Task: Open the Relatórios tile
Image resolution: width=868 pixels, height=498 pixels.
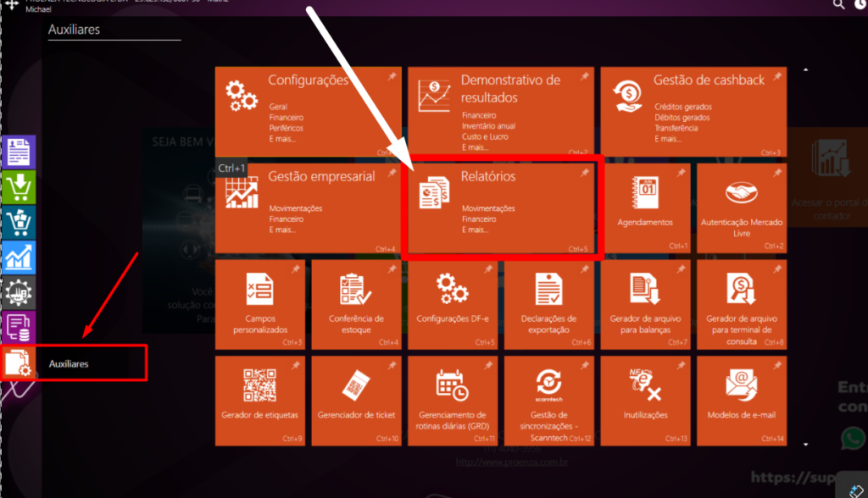Action: pos(502,206)
